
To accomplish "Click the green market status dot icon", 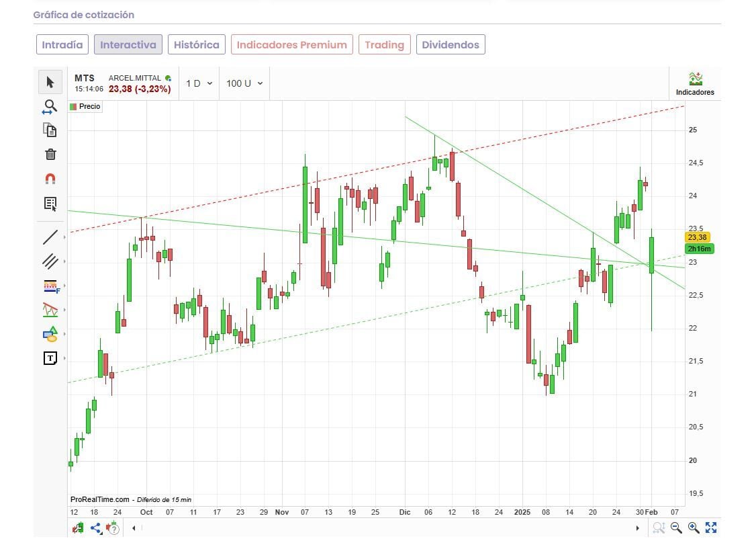I will pos(168,78).
